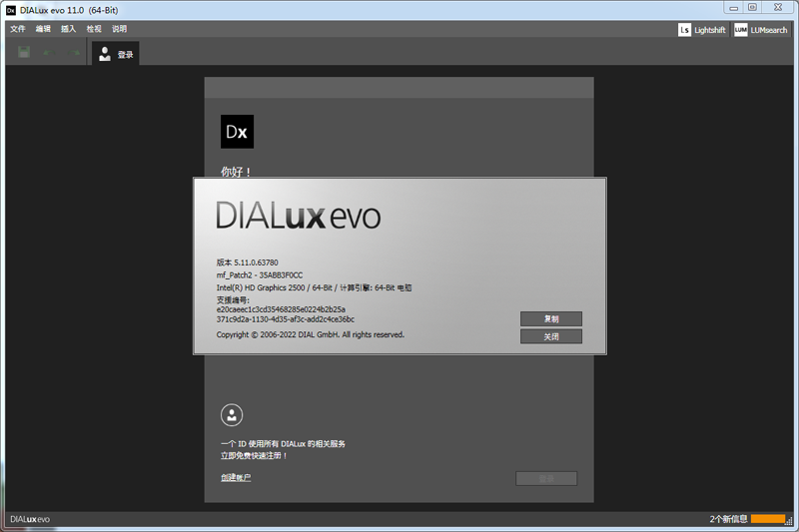Click ID 371c9d2a-1130-4d35-af3c-add2c4ce36bc
Image resolution: width=799 pixels, height=532 pixels.
[286, 319]
